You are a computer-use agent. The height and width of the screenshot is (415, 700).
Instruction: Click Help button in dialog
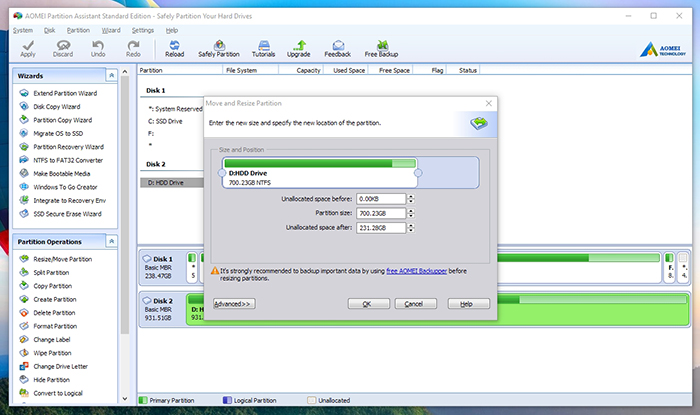coord(469,304)
